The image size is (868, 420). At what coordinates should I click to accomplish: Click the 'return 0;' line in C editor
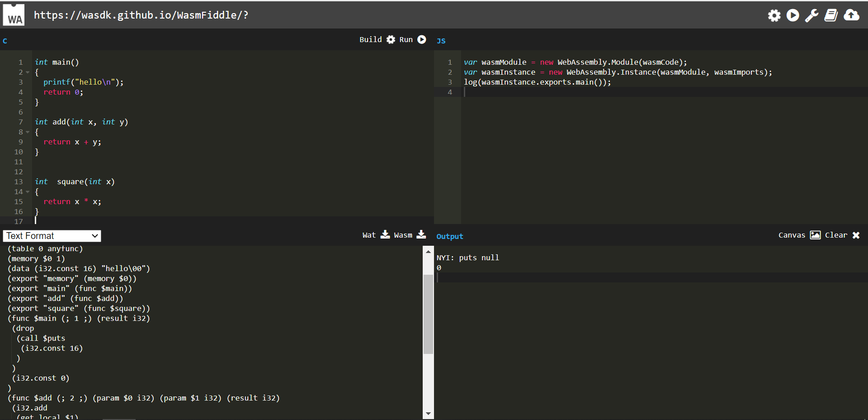(63, 92)
